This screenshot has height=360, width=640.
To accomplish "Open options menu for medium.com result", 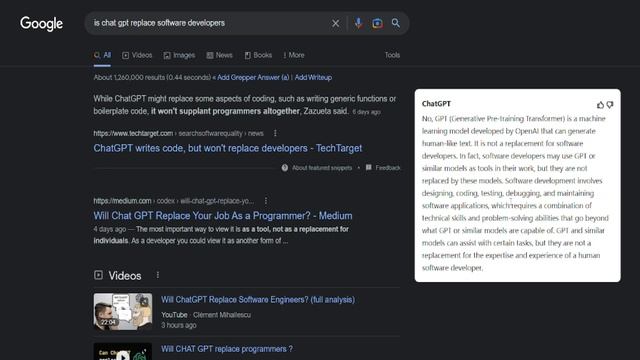I will 266,201.
